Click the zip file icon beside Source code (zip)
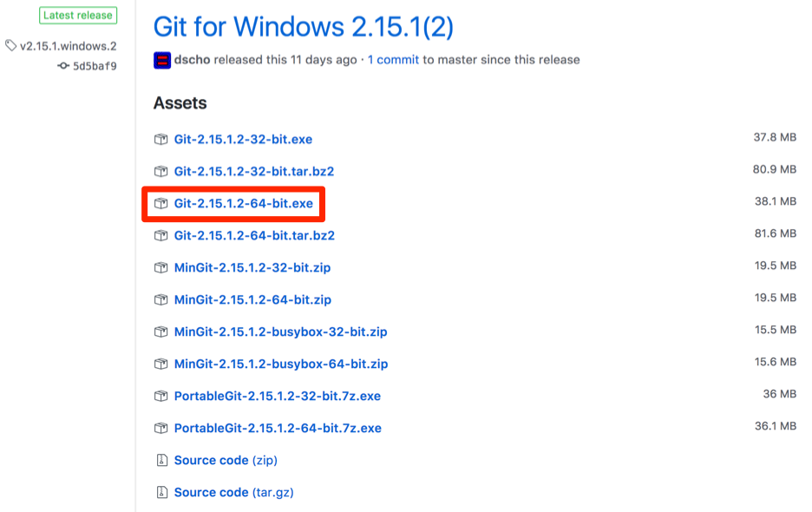 pyautogui.click(x=162, y=460)
